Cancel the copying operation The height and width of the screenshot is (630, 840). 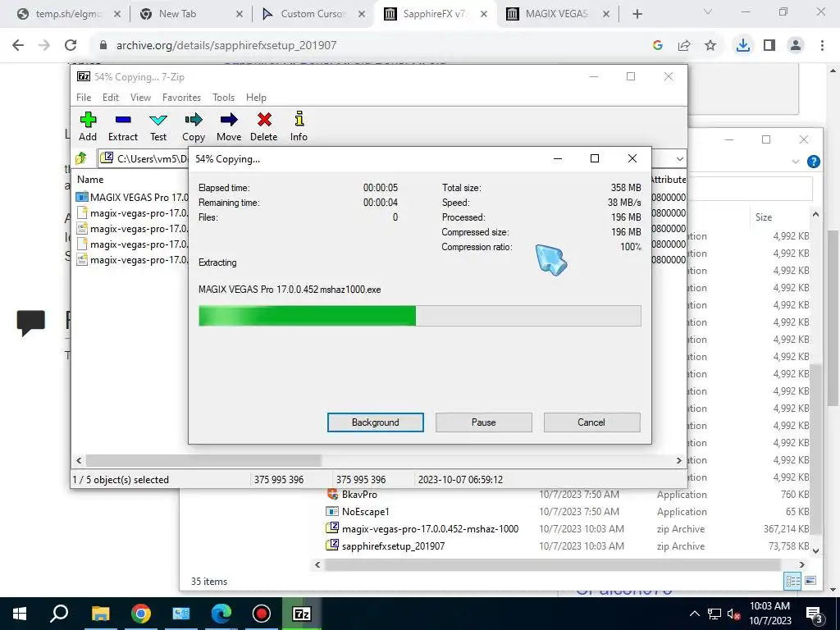pyautogui.click(x=591, y=422)
